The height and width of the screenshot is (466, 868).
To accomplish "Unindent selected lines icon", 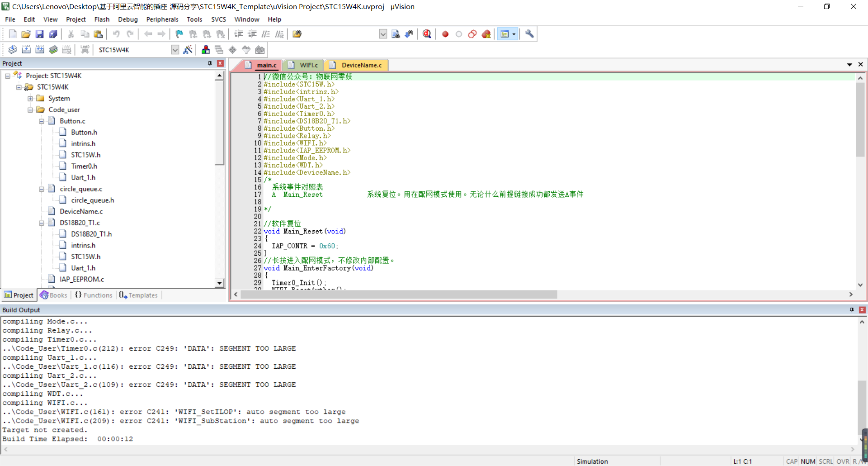I will point(252,34).
